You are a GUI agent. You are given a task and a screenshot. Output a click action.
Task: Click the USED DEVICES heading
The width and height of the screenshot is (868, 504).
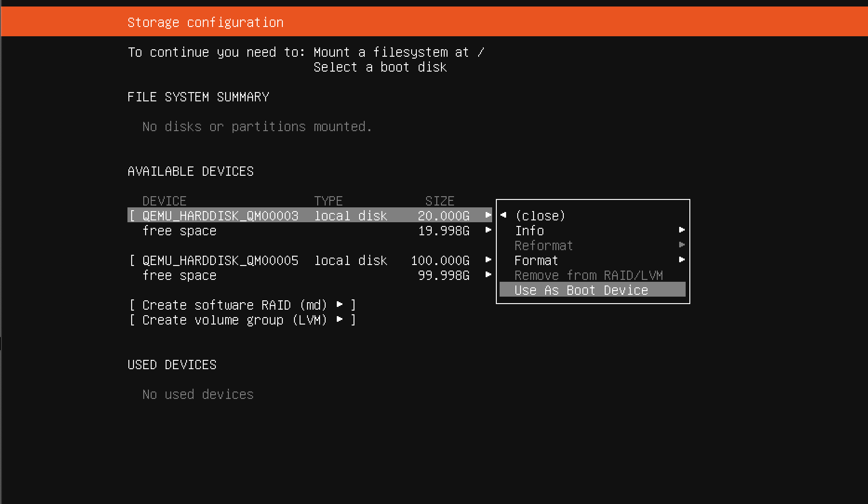tap(172, 365)
